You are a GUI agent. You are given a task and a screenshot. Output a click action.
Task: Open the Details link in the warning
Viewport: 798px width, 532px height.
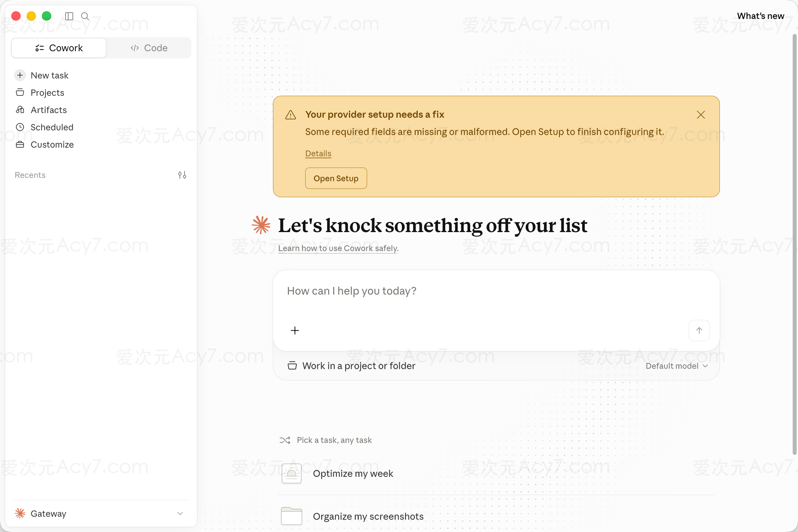pyautogui.click(x=318, y=153)
